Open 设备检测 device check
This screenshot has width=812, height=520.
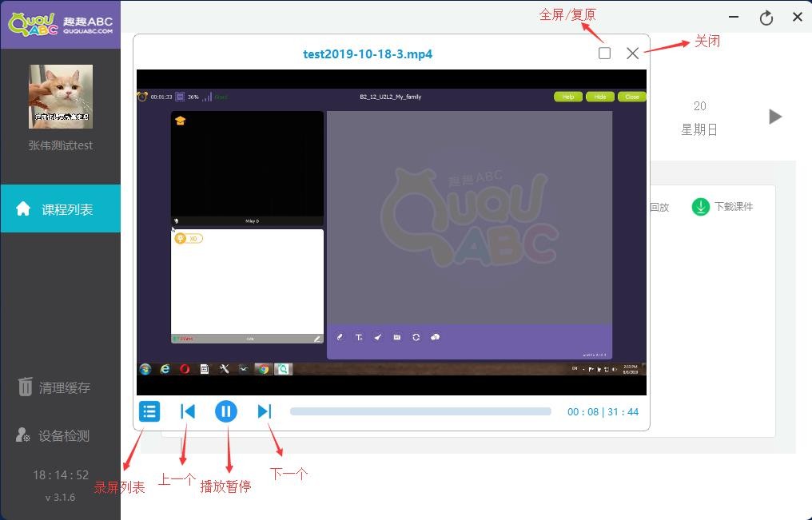tap(54, 436)
